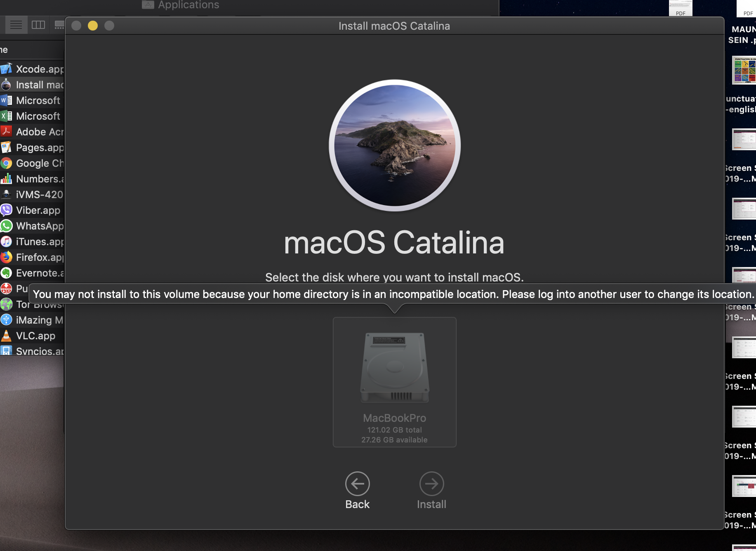The image size is (756, 551).
Task: Click the WhatsApp name in Finder list
Action: pyautogui.click(x=40, y=226)
